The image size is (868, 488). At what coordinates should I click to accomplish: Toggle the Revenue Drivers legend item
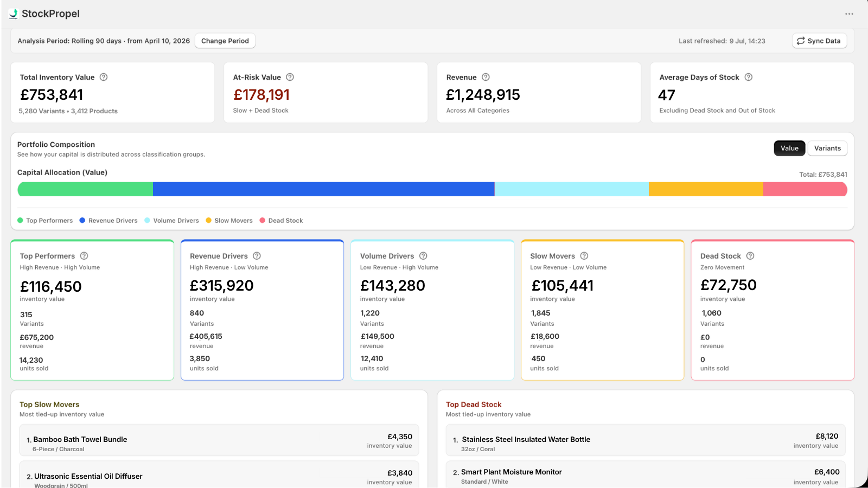tap(108, 221)
